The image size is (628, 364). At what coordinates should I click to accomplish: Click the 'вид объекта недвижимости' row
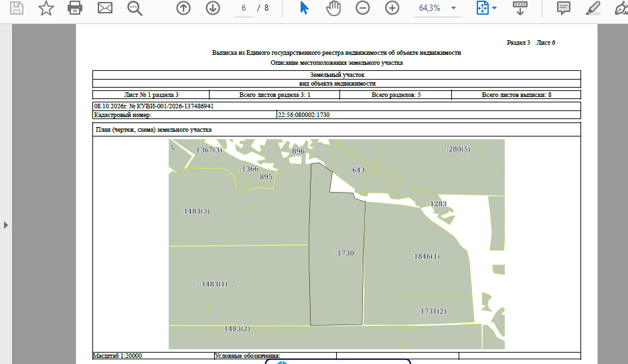(x=337, y=84)
